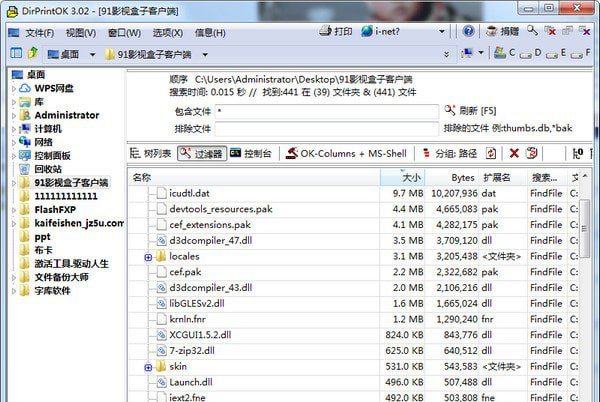Sort by 名称 column header
The image size is (600, 402).
(x=254, y=177)
